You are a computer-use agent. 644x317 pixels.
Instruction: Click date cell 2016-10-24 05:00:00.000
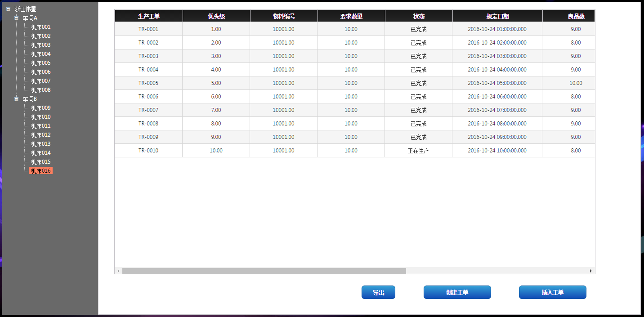[x=497, y=83]
